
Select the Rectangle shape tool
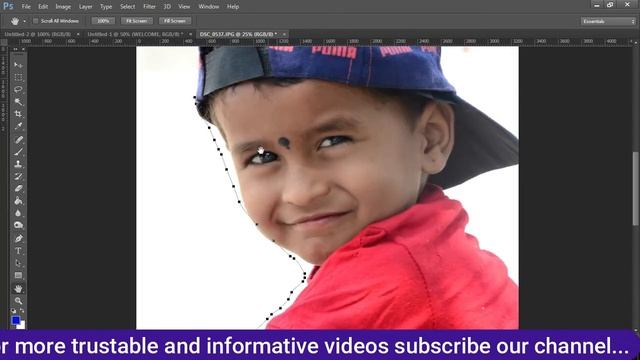coord(18,276)
